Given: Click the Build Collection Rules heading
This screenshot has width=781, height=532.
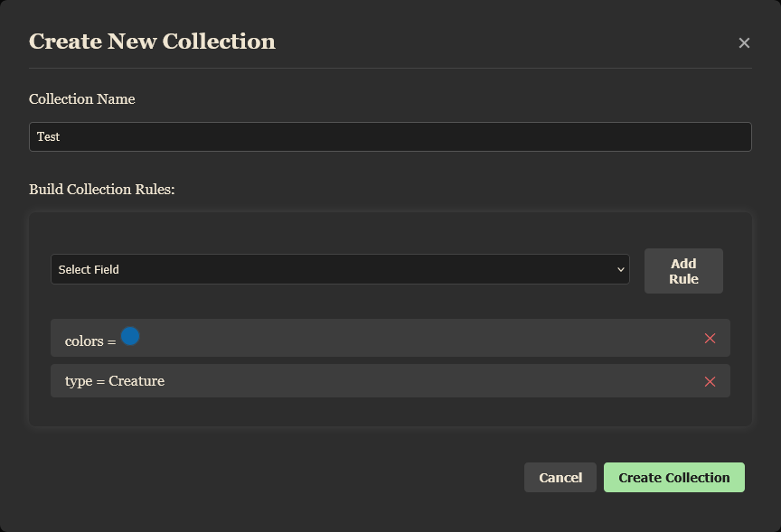Looking at the screenshot, I should coord(101,190).
